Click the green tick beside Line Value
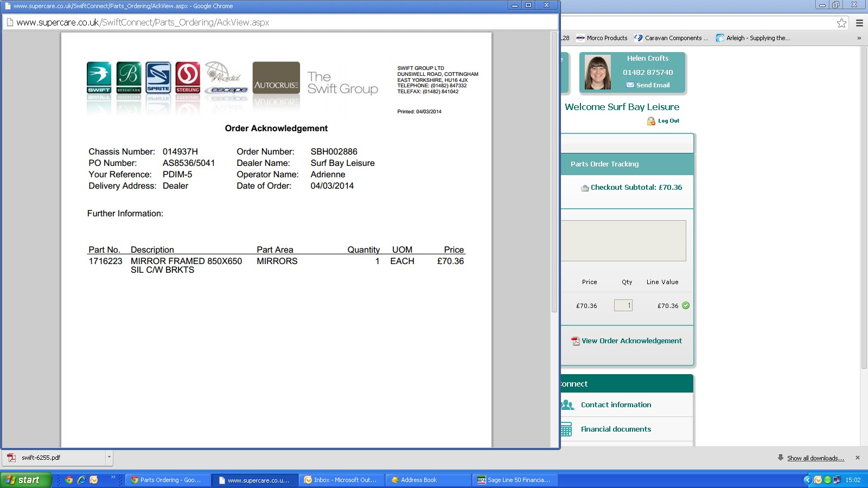This screenshot has width=868, height=488. 686,305
